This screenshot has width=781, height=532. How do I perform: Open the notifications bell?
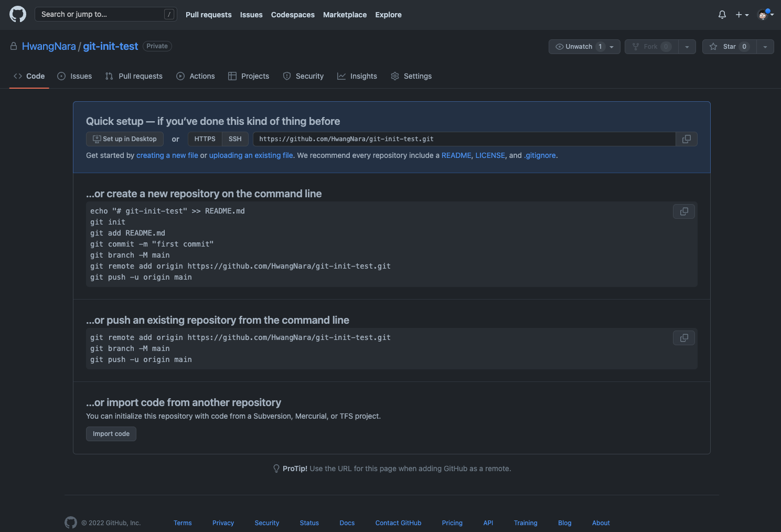(x=722, y=15)
